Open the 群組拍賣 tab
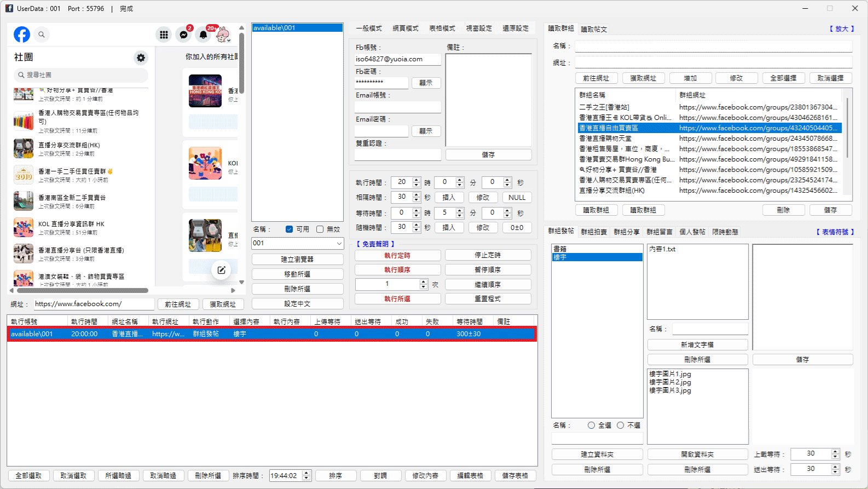Screen dimensions: 868x489 pyautogui.click(x=594, y=232)
